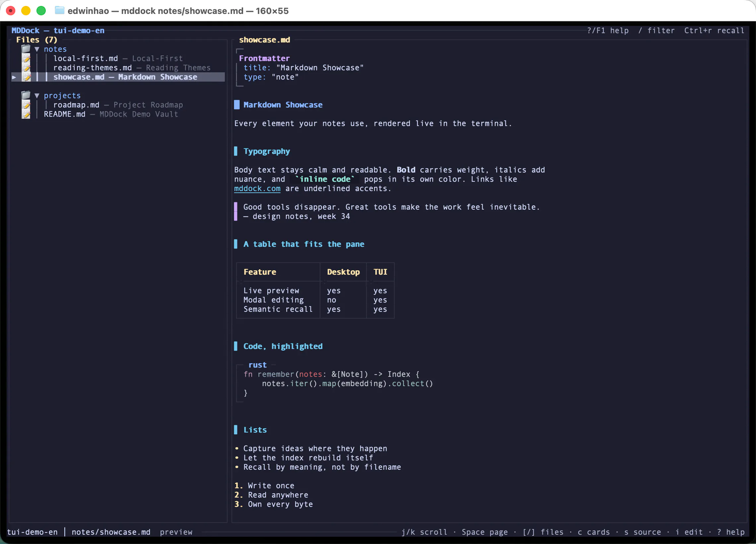Click the projects folder icon
Viewport: 756px width, 544px height.
(26, 96)
